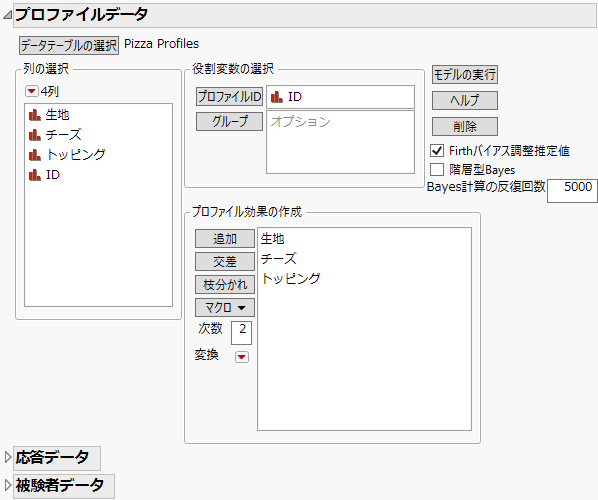Click the nominal icon beside 生地 column

click(x=35, y=115)
